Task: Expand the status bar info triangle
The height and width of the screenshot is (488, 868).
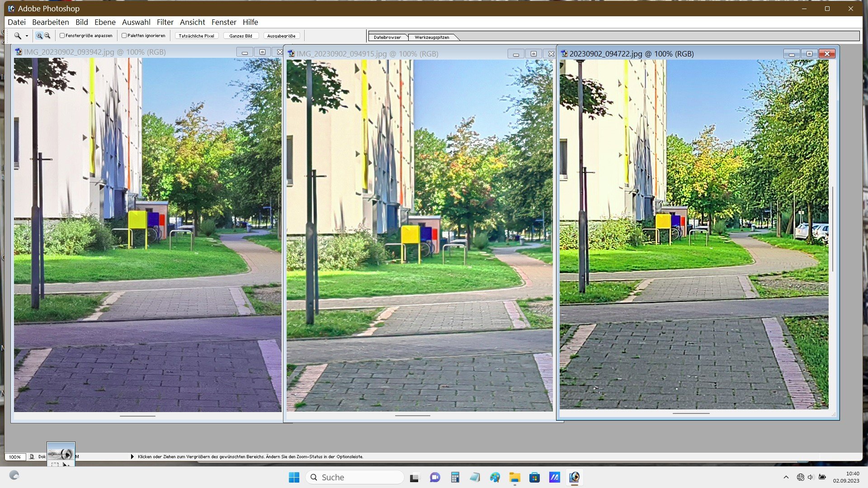Action: [132, 457]
